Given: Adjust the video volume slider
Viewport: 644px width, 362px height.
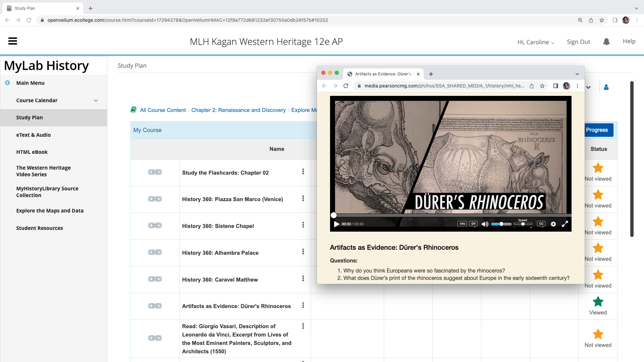Looking at the screenshot, I should [501, 224].
